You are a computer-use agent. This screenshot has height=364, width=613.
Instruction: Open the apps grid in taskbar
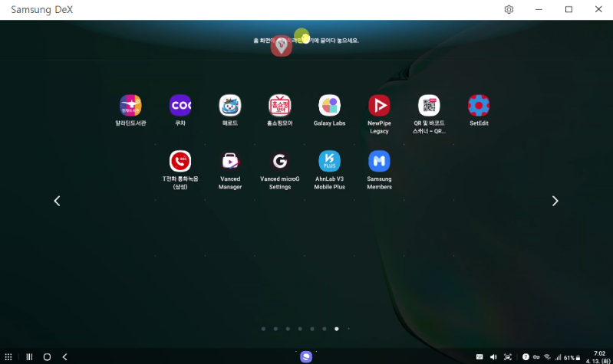(8, 357)
